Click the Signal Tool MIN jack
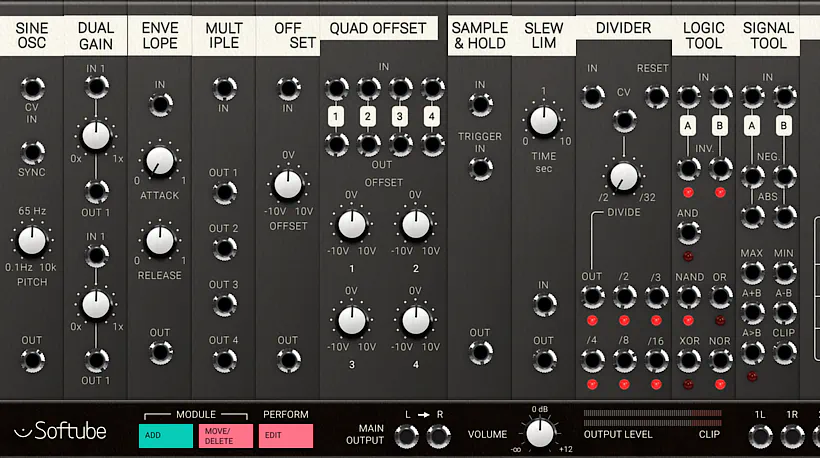 [x=784, y=272]
